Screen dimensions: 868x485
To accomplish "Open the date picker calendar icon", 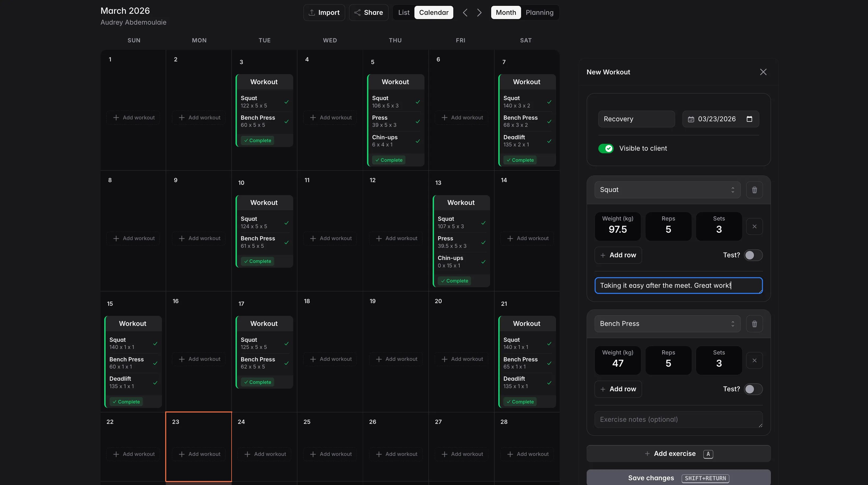I will 749,119.
